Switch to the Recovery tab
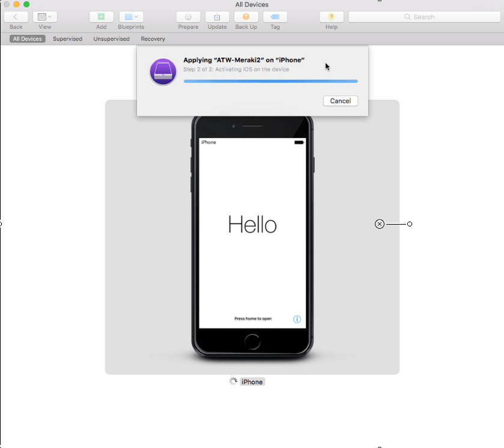This screenshot has height=448, width=504. [153, 38]
